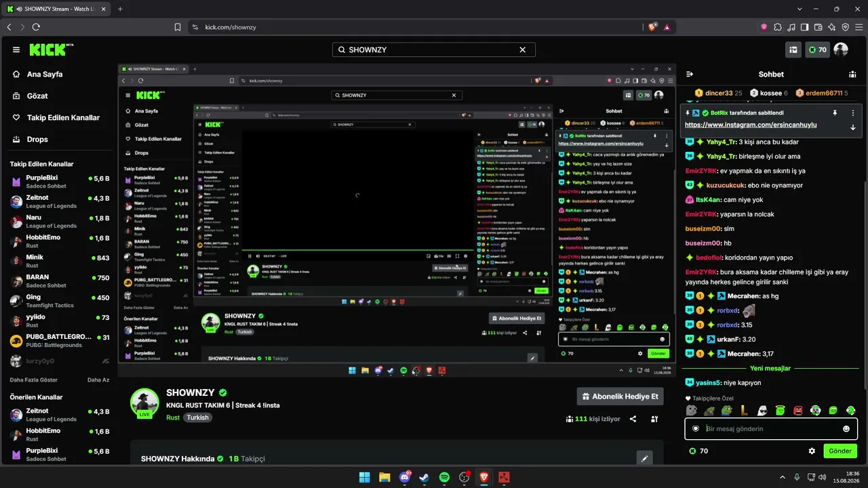The image size is (868, 488).
Task: Reload the page in the browser
Action: click(x=36, y=27)
